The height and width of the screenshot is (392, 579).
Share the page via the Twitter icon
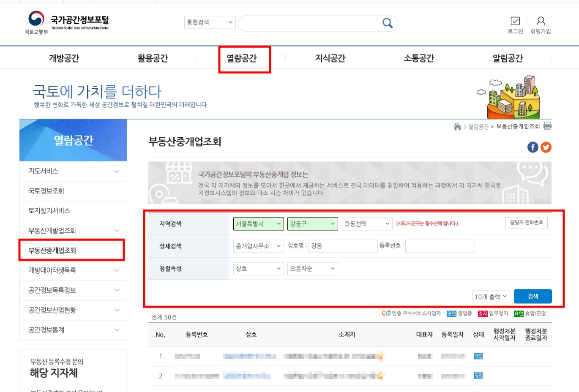(x=546, y=147)
